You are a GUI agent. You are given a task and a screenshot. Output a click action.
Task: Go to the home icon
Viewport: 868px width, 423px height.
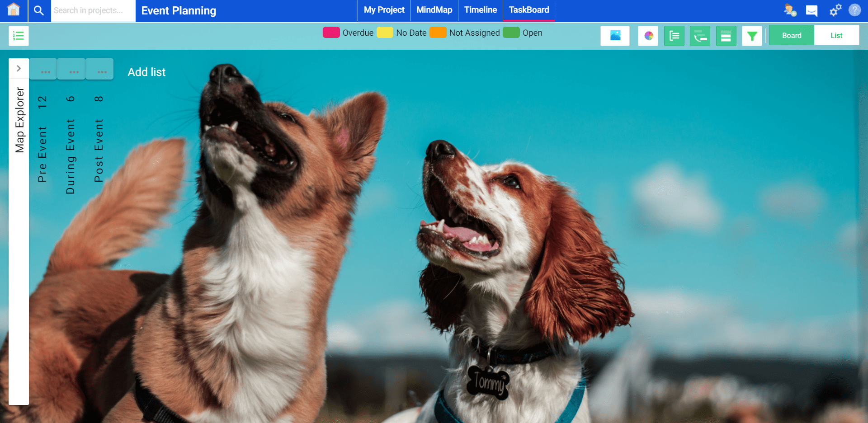(x=14, y=10)
